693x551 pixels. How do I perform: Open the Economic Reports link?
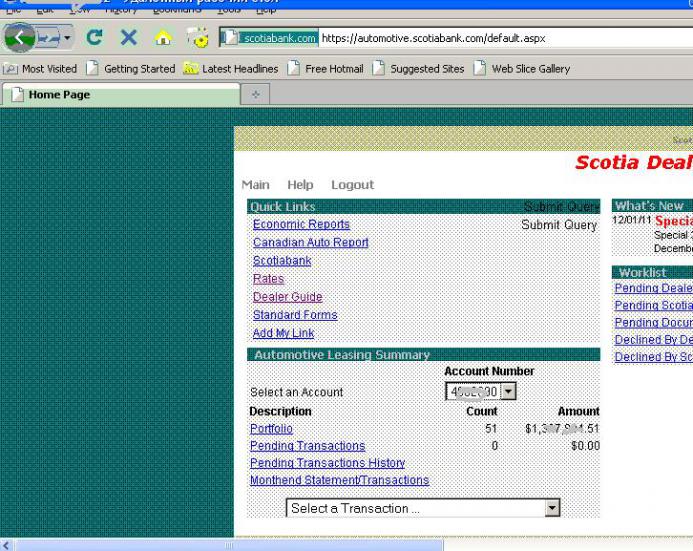click(301, 224)
